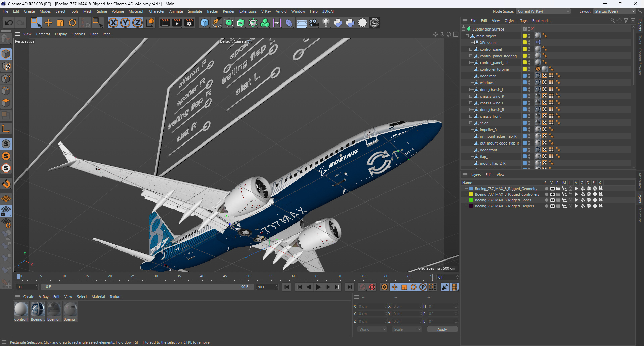This screenshot has width=644, height=346.
Task: Toggle visibility eye for Boeing_737_MAX_8_Rigged_Bones layer
Action: click(552, 200)
